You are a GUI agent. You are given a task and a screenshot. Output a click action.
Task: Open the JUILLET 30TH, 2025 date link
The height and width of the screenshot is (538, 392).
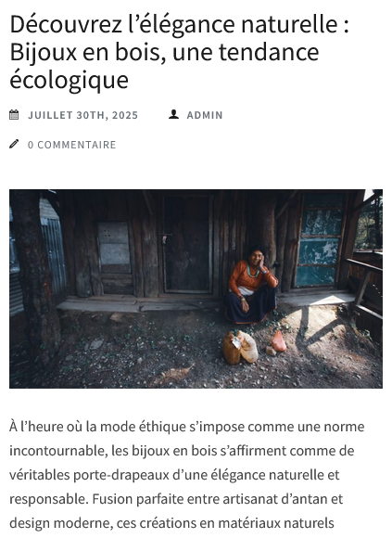click(82, 115)
